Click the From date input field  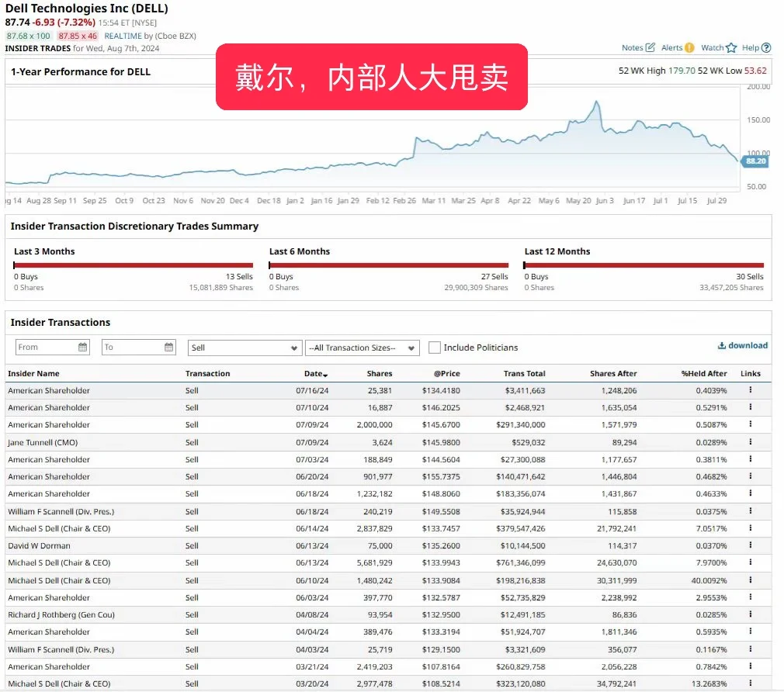[x=53, y=348]
